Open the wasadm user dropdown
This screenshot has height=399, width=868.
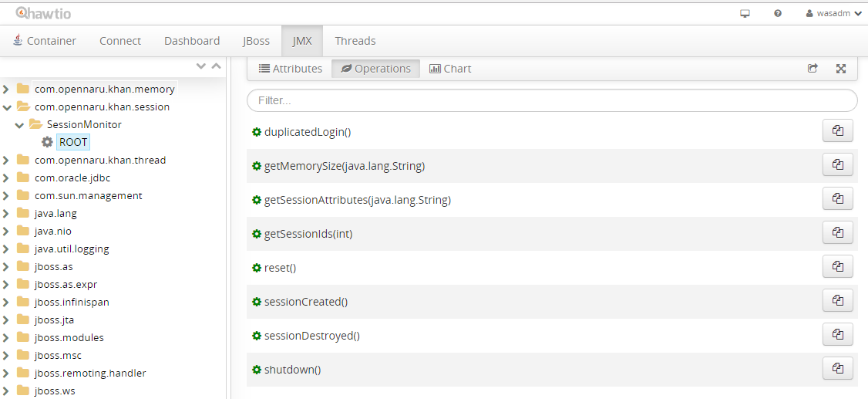[833, 13]
